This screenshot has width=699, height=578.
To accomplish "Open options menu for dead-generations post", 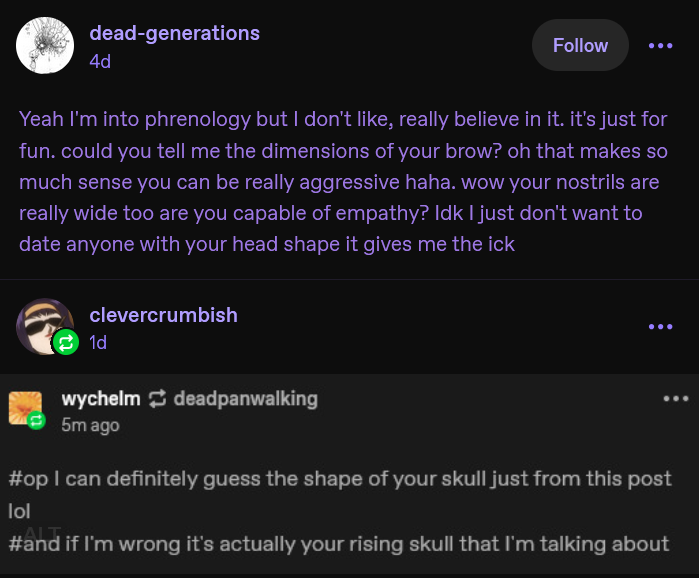I will 660,45.
